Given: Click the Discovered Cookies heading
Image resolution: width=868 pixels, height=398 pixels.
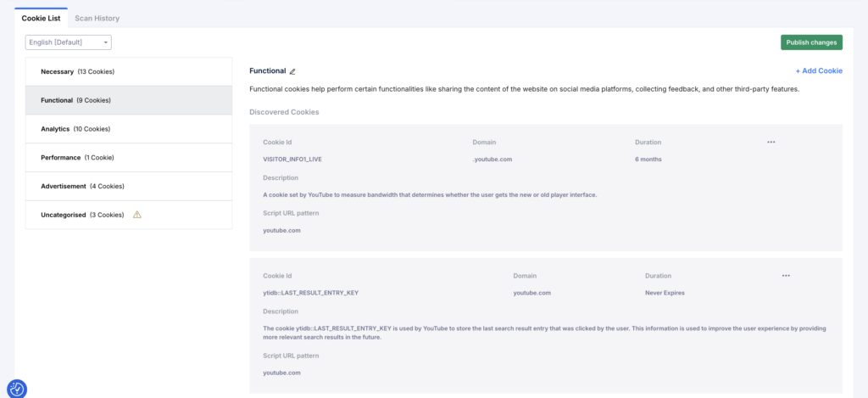Looking at the screenshot, I should pos(284,112).
